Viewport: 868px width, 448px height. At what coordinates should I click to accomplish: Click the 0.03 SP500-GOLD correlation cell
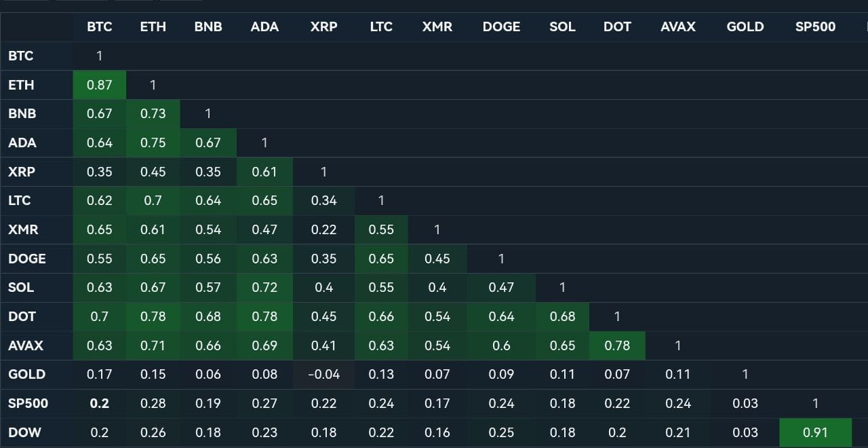pyautogui.click(x=745, y=403)
